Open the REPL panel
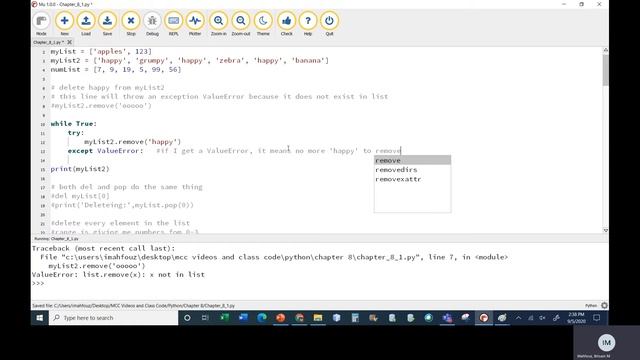640x360 pixels. pos(173,24)
